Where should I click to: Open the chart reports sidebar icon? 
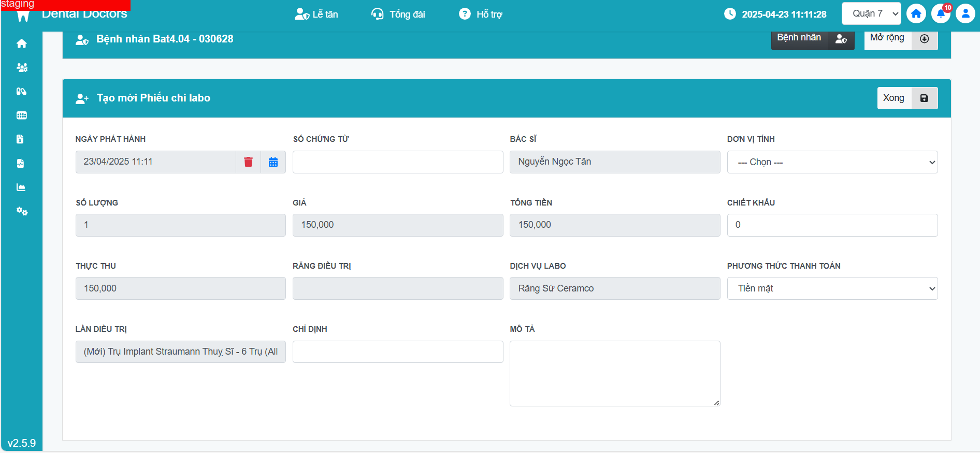(x=21, y=187)
